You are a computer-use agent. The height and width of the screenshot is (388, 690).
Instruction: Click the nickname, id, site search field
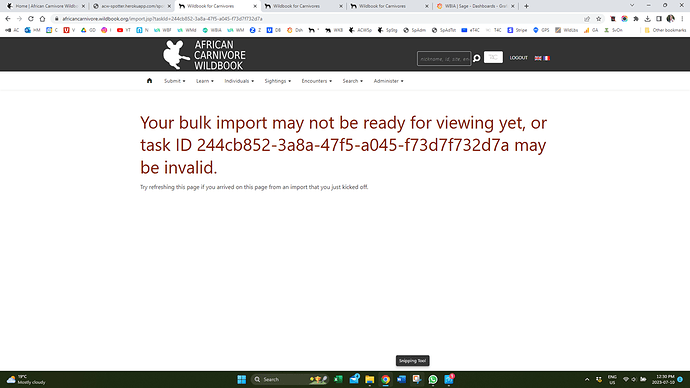tap(444, 59)
